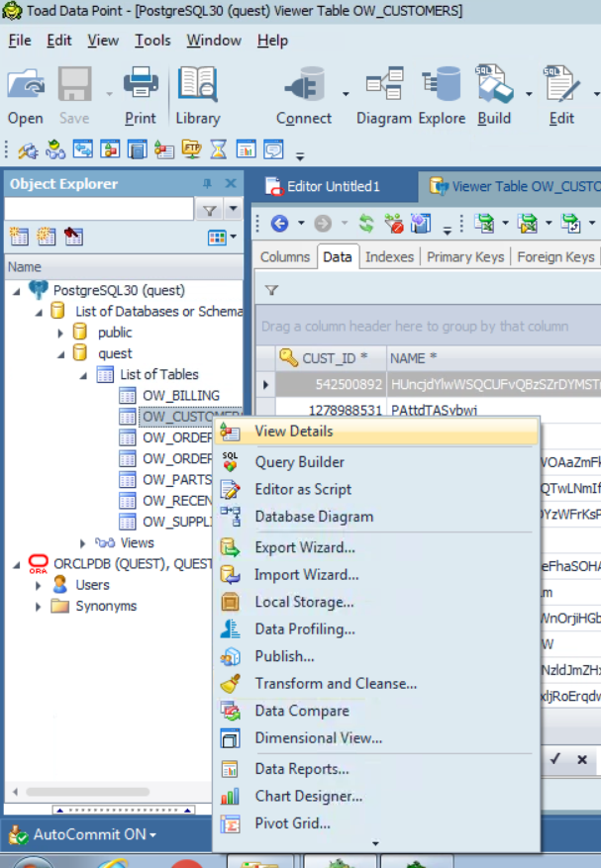Viewport: 601px width, 868px height.
Task: Switch to the Columns tab
Action: pyautogui.click(x=285, y=257)
